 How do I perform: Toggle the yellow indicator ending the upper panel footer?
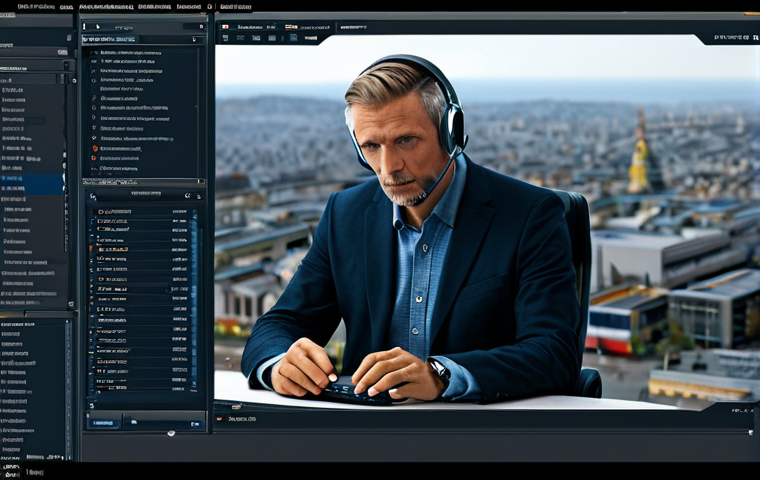(x=201, y=182)
